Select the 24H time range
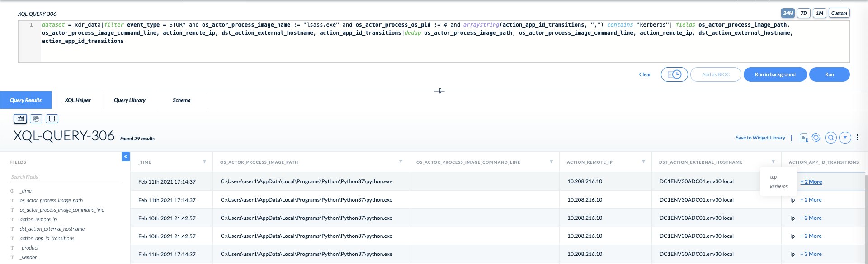Viewport: 868px width, 264px height. pos(788,13)
